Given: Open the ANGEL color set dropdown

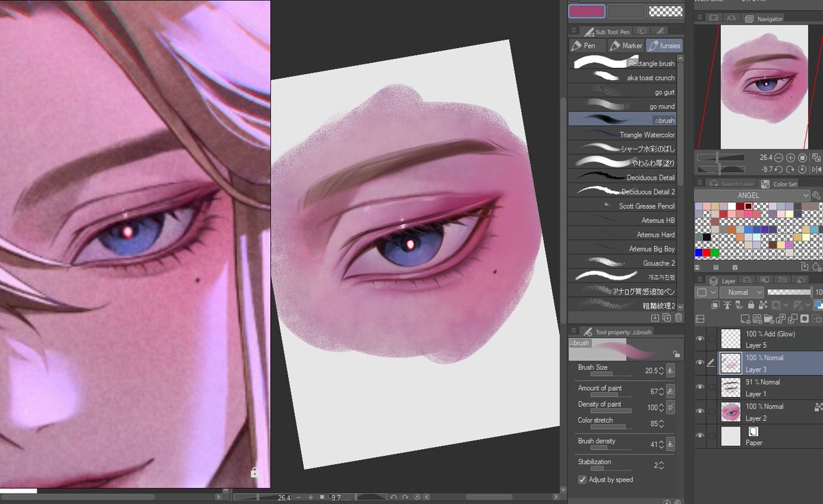Looking at the screenshot, I should [x=752, y=195].
